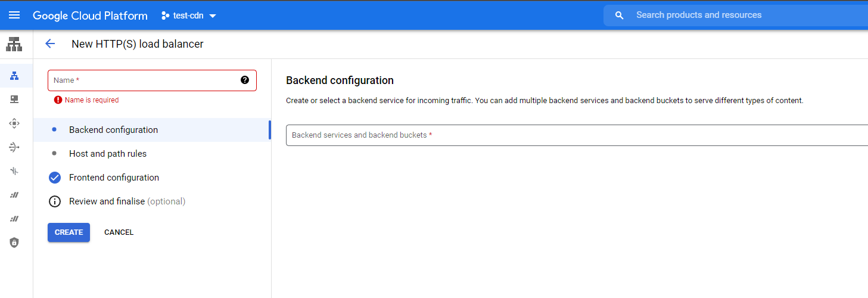This screenshot has width=868, height=298.
Task: Click the Create button
Action: [69, 232]
